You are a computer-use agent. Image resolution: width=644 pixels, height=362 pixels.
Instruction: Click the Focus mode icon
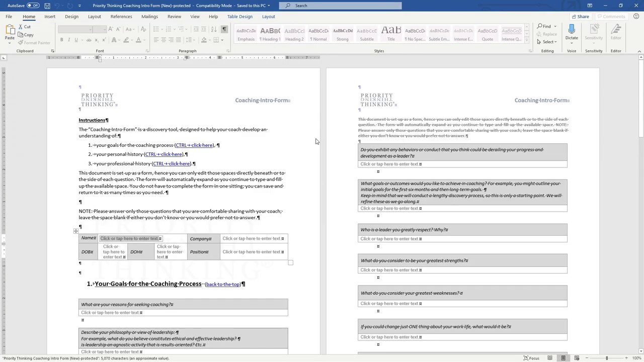tap(526, 358)
